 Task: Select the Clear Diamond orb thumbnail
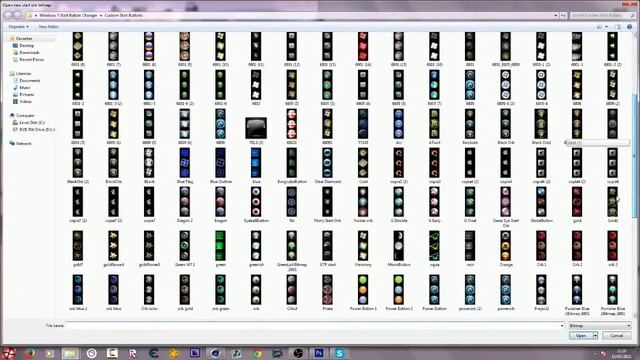(327, 163)
